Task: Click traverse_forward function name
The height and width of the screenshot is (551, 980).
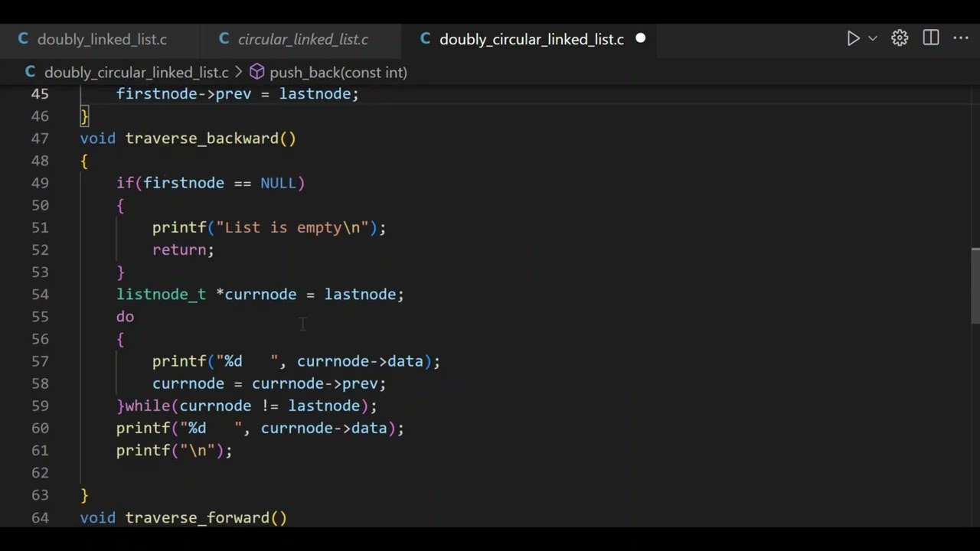Action: pyautogui.click(x=198, y=517)
